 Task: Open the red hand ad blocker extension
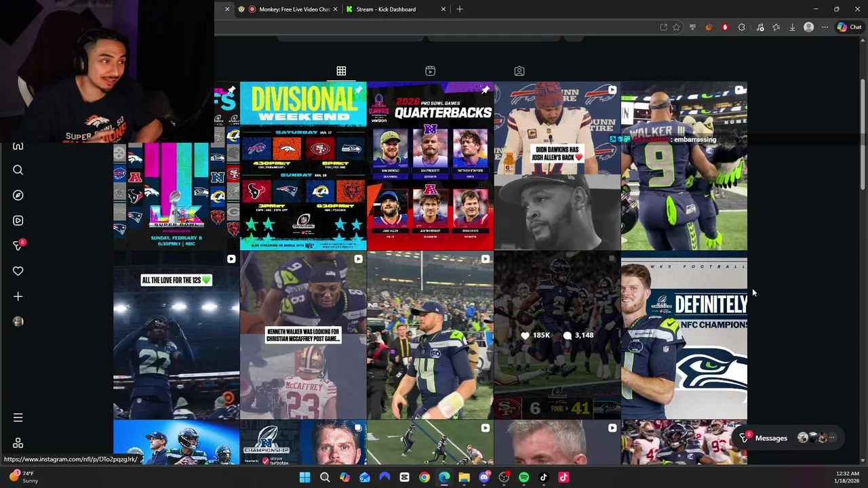click(725, 27)
